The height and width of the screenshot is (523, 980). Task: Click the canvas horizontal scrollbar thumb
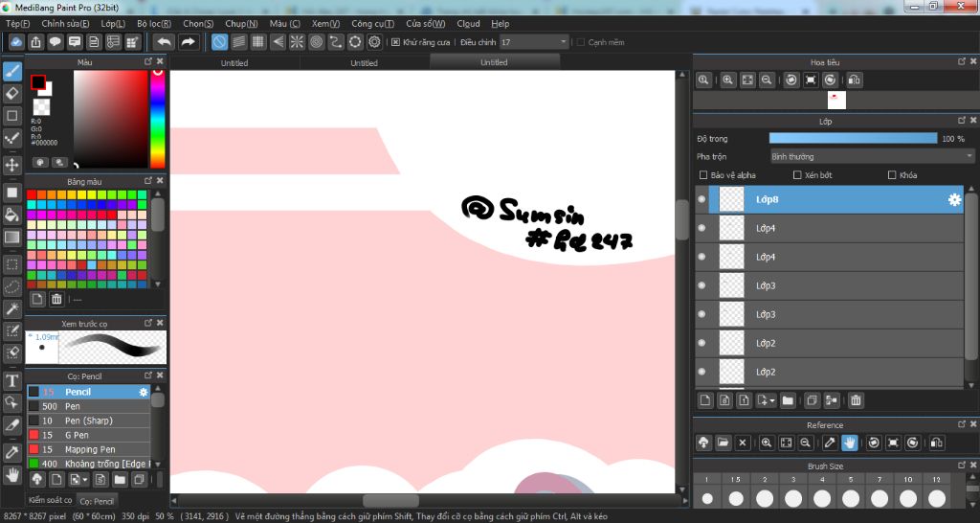(x=391, y=500)
